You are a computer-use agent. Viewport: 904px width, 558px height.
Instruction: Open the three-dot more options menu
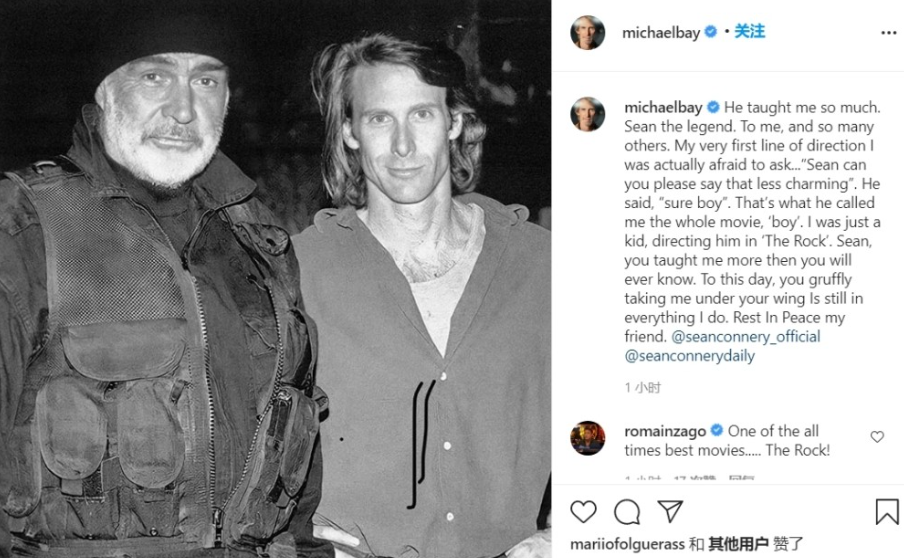[888, 33]
